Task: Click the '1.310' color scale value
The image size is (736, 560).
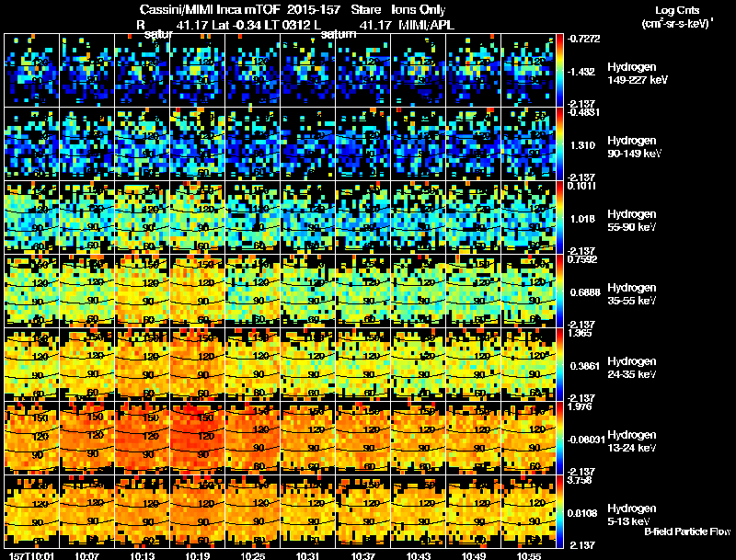Action: click(582, 145)
